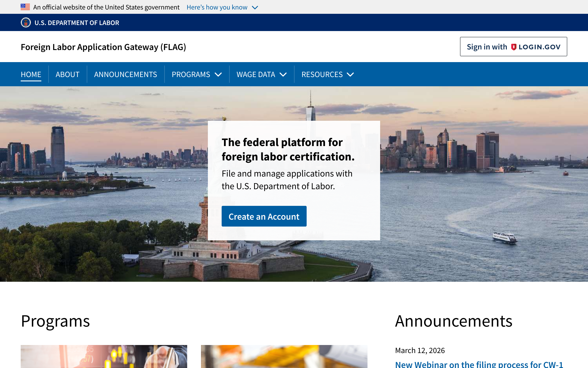The height and width of the screenshot is (368, 588).
Task: Click the Foreign Labor Application Gateway title
Action: (x=103, y=47)
